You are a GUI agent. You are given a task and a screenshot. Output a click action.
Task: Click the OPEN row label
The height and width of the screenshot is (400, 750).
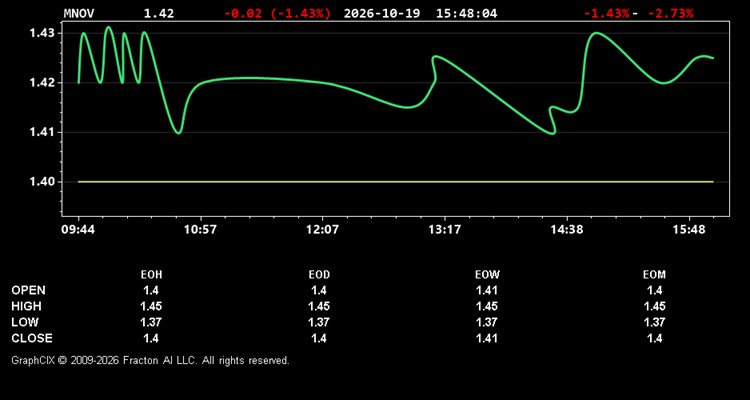pos(29,290)
